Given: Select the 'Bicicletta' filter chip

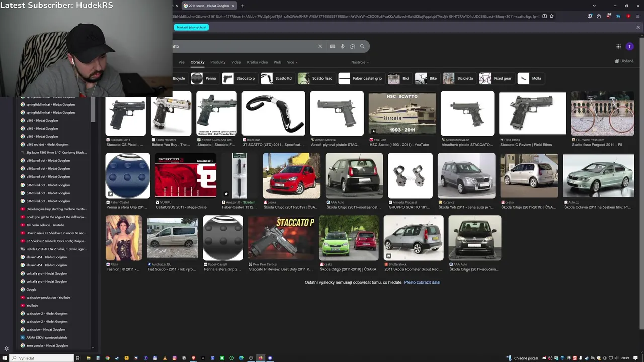Looking at the screenshot, I should tap(459, 78).
